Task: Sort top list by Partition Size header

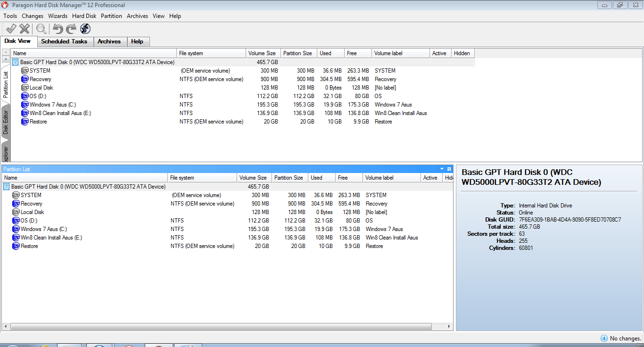Action: [x=299, y=53]
